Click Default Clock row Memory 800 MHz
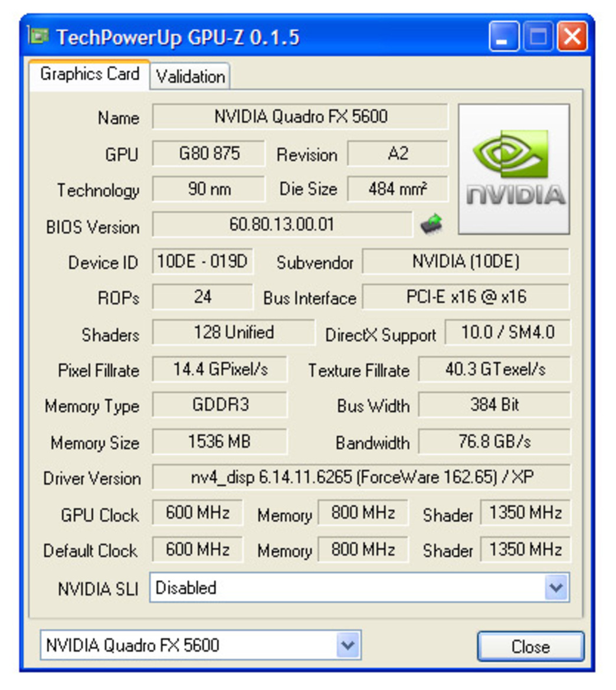 [363, 550]
